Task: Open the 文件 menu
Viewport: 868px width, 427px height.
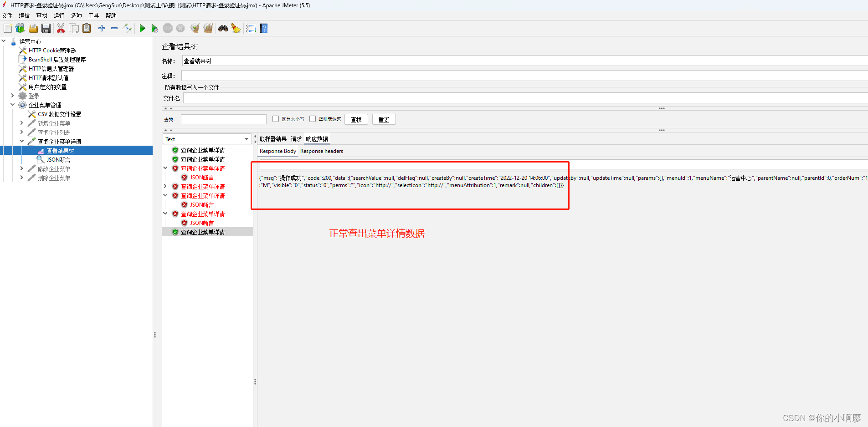Action: [7, 15]
